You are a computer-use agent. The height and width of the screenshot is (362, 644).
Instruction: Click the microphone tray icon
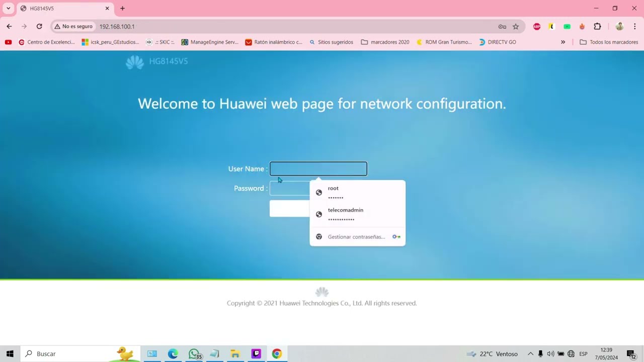540,354
